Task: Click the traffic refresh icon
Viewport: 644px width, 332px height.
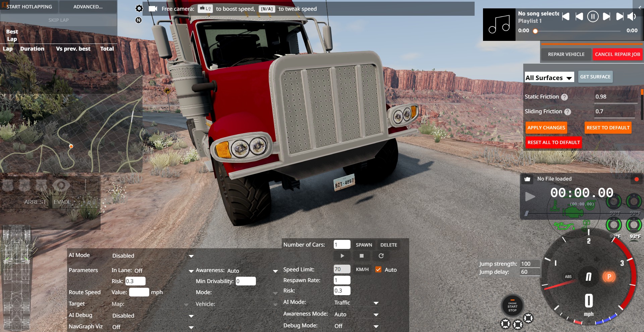Action: (x=381, y=256)
